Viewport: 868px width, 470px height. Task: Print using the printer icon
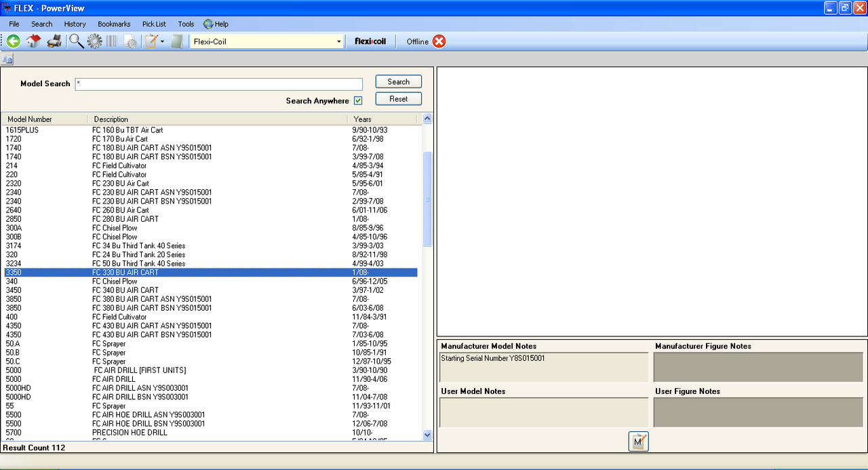tap(54, 41)
